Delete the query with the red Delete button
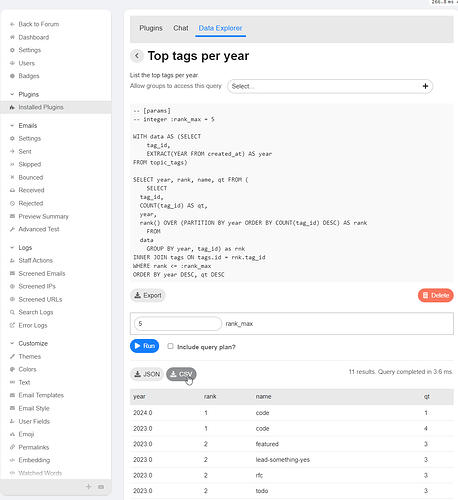This screenshot has height=500, width=458. click(x=435, y=295)
